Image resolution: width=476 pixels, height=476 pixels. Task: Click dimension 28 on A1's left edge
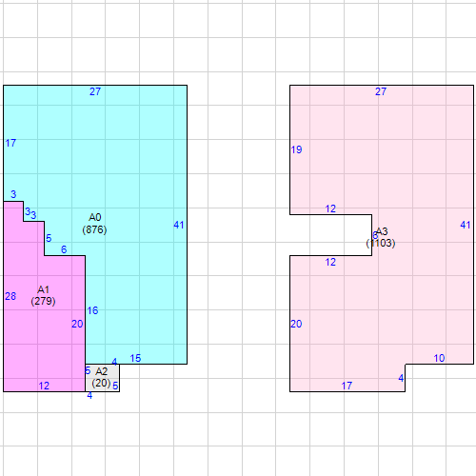pos(10,296)
